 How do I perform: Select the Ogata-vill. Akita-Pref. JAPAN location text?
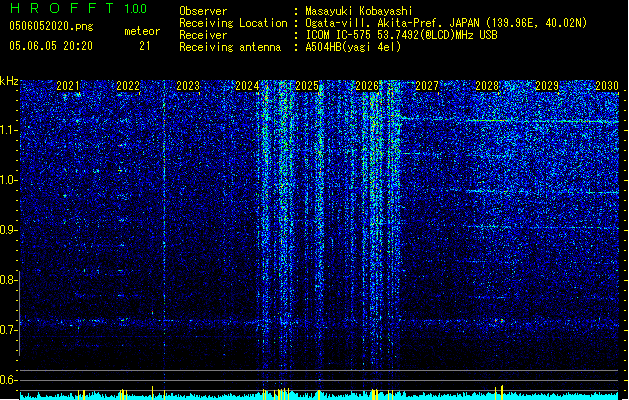(446, 23)
